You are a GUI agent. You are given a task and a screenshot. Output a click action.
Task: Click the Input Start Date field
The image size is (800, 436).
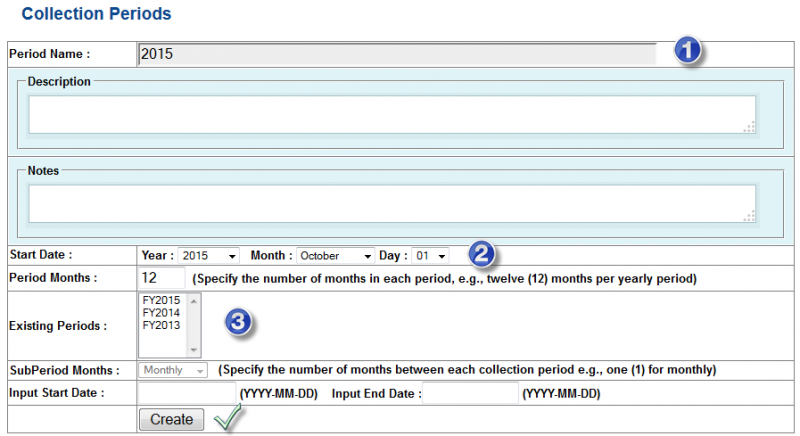coord(186,393)
